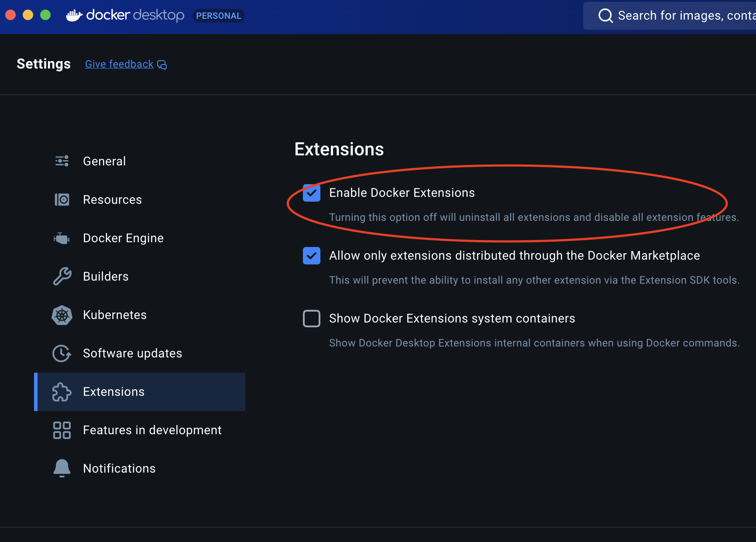Click the green fullscreen window button
The width and height of the screenshot is (756, 542).
(x=45, y=15)
